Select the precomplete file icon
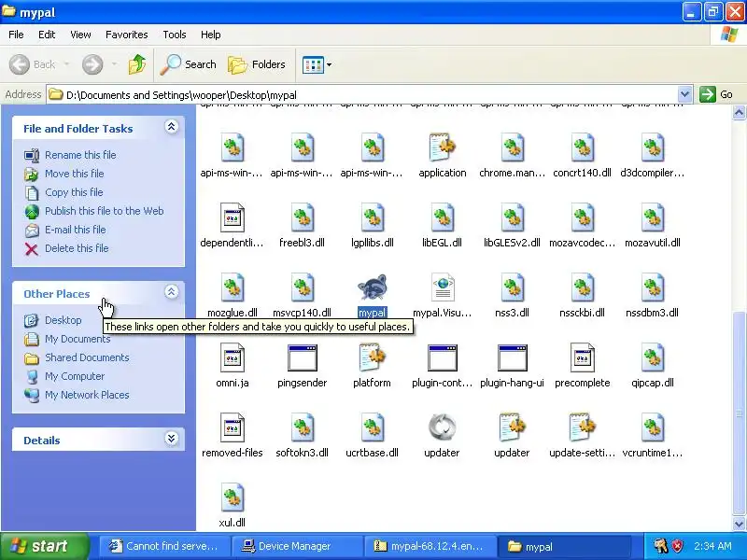The height and width of the screenshot is (560, 747). pos(582,357)
